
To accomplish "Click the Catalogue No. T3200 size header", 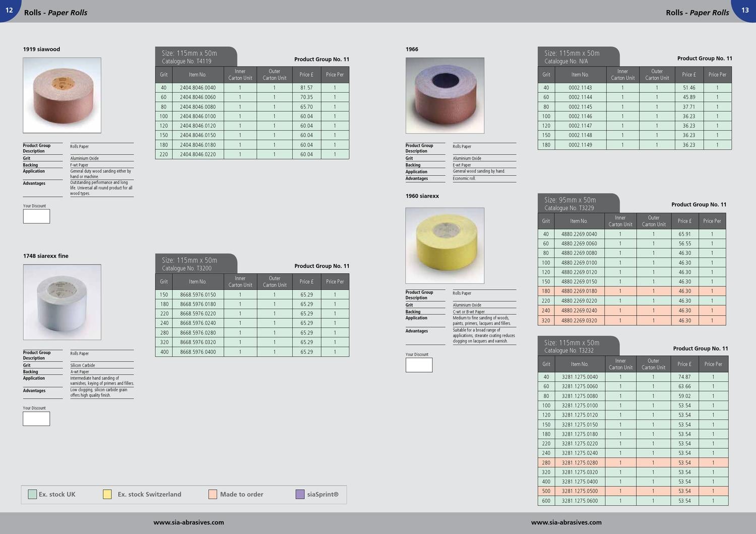I will pyautogui.click(x=196, y=264).
